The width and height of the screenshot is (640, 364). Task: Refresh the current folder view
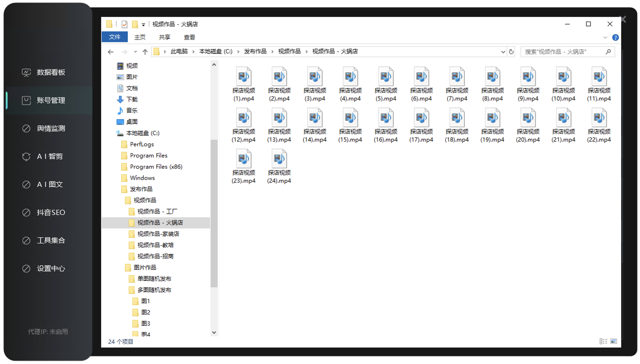click(511, 52)
